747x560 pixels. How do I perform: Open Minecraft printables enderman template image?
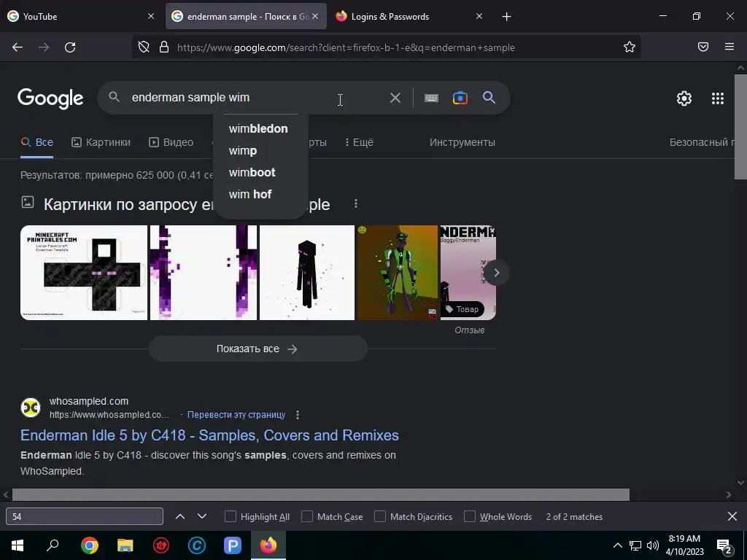click(84, 273)
